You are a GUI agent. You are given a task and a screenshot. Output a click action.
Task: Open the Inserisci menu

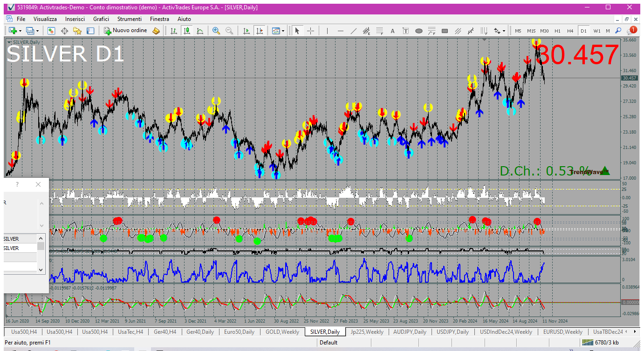click(75, 19)
